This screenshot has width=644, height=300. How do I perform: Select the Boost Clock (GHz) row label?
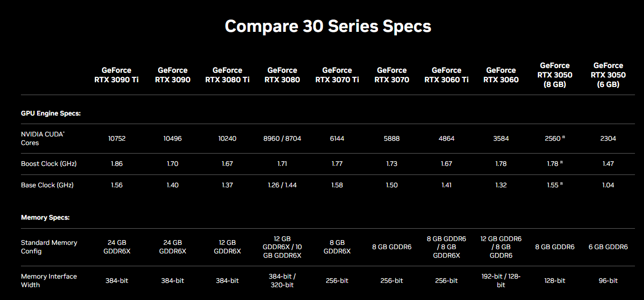pyautogui.click(x=49, y=164)
